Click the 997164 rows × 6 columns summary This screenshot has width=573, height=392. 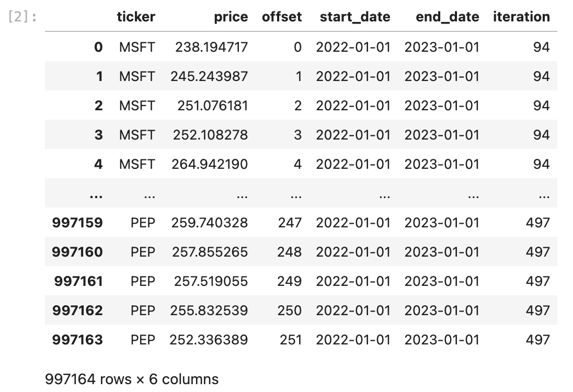point(132,379)
